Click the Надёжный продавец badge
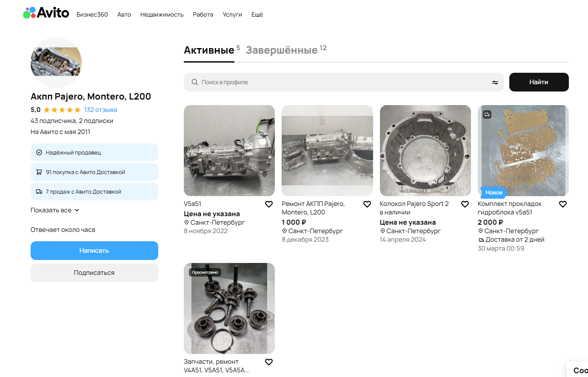588x377 pixels. click(94, 152)
